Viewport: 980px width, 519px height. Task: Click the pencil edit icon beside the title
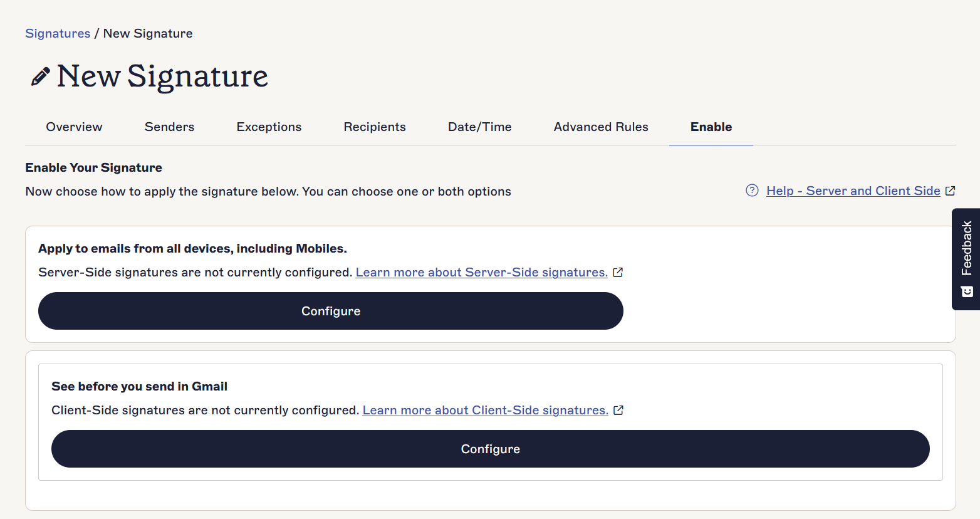[x=40, y=76]
